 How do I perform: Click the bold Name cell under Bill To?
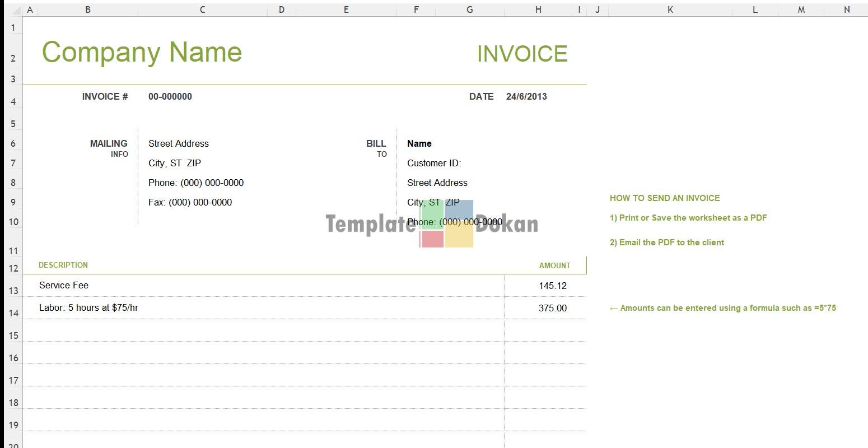[419, 143]
